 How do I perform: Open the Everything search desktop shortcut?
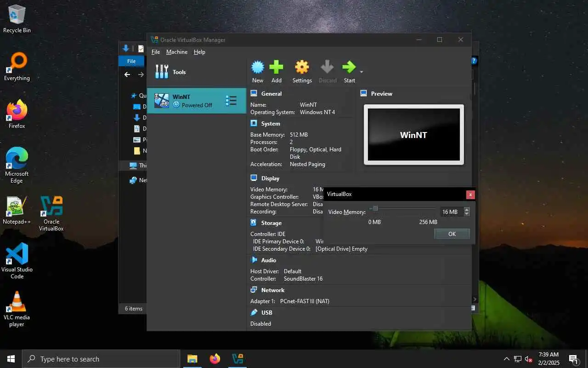coord(17,67)
